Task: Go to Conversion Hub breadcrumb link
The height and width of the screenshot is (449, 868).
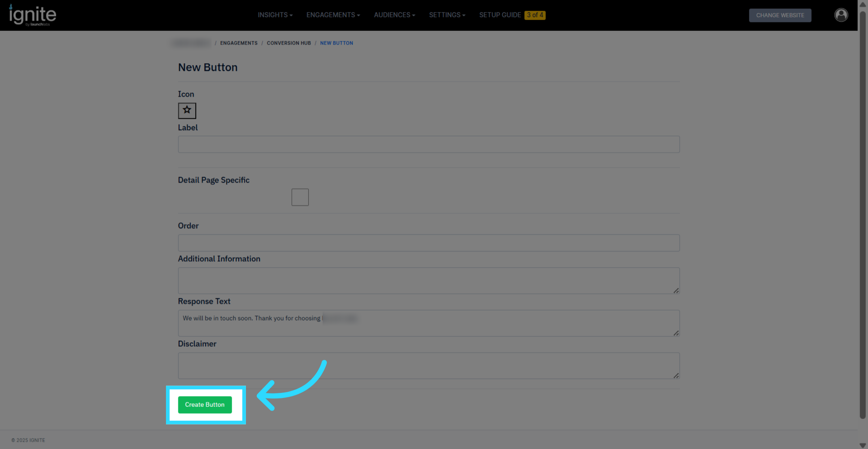Action: (x=289, y=43)
